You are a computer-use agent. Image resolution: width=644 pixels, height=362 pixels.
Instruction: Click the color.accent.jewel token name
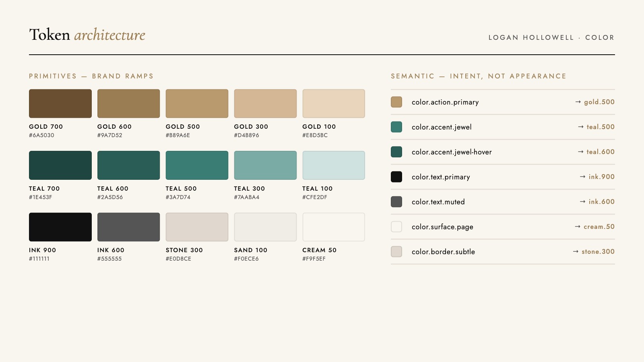point(442,127)
